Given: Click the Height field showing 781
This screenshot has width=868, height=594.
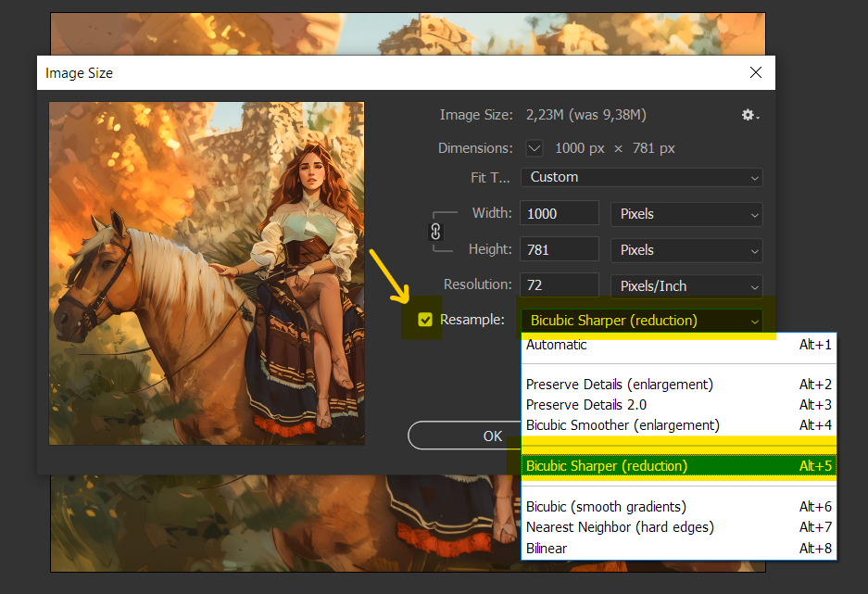Looking at the screenshot, I should click(x=560, y=249).
